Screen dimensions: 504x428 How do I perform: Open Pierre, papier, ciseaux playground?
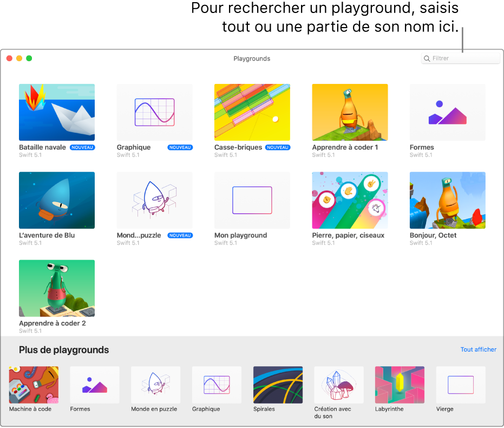pos(350,200)
